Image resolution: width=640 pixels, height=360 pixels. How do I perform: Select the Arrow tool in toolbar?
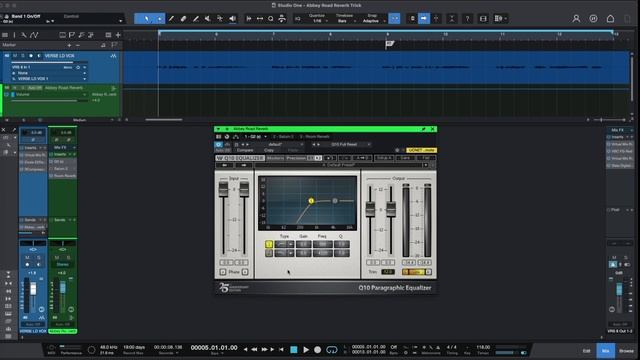146,19
